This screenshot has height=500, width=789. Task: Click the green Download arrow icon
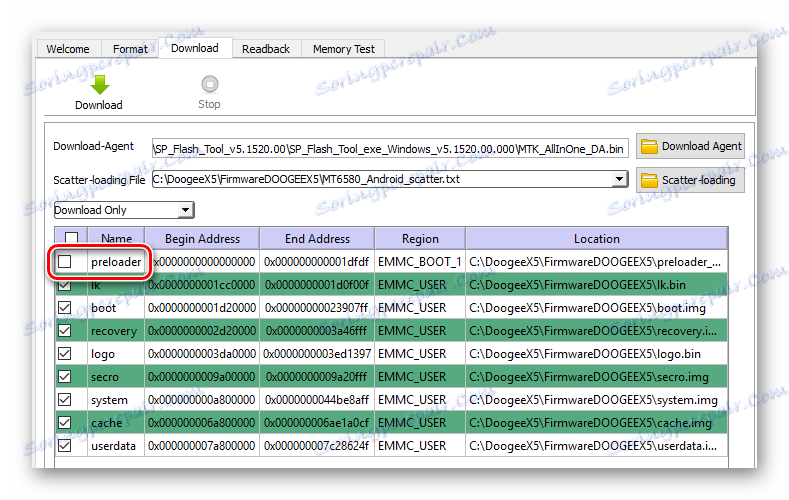(100, 85)
